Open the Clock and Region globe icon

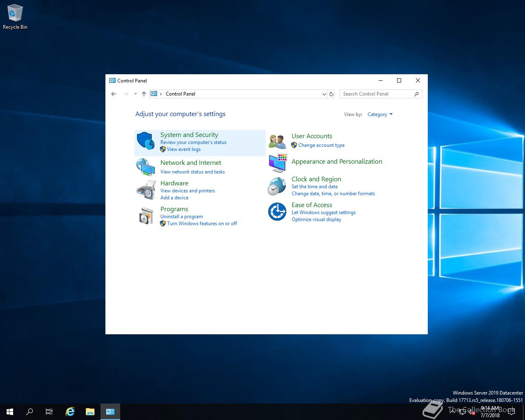tap(277, 186)
